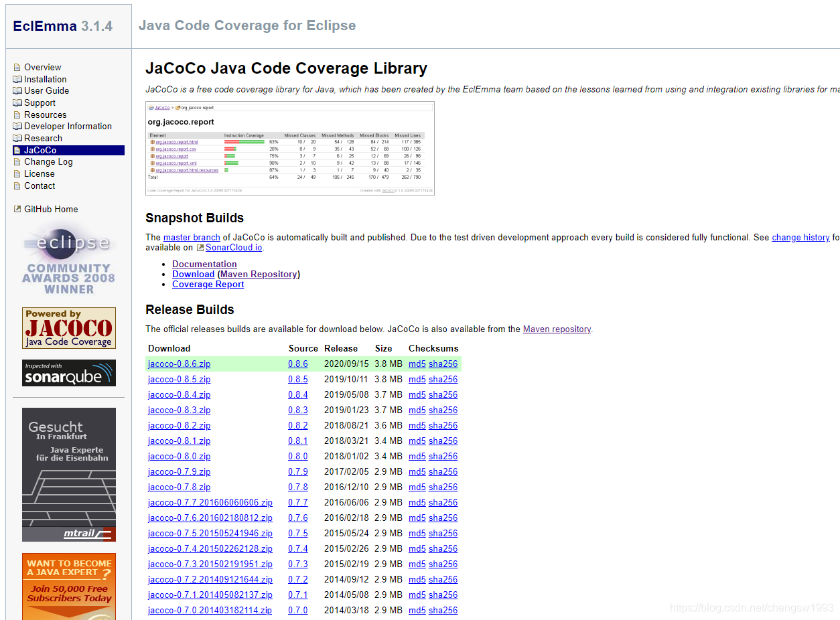Viewport: 840px width, 620px height.
Task: Go to the User Guide section
Action: pos(46,90)
